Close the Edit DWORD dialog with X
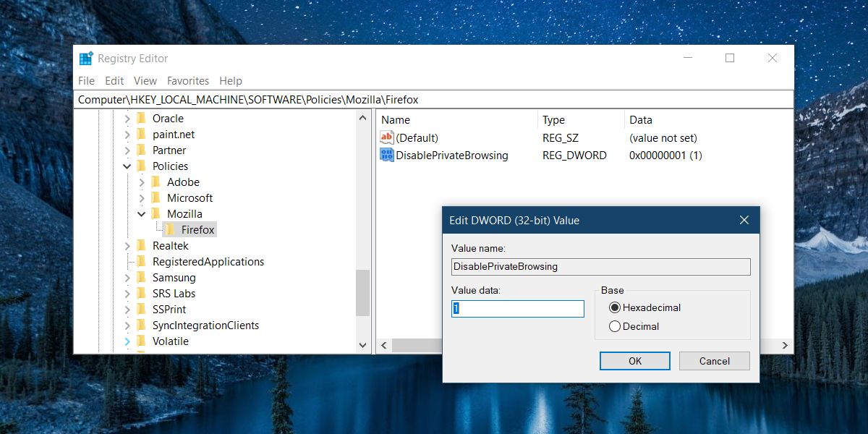This screenshot has width=868, height=434. pyautogui.click(x=744, y=220)
